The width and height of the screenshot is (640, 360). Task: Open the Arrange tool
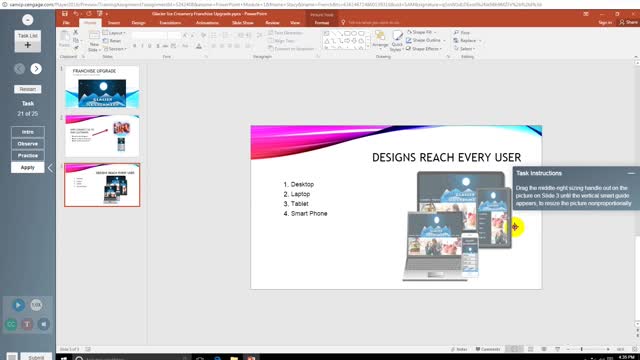click(380, 39)
